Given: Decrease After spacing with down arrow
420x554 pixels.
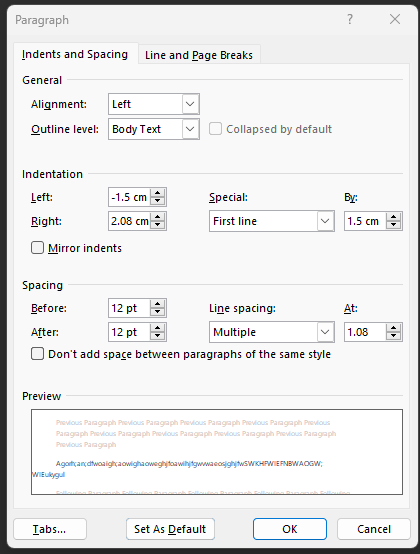Looking at the screenshot, I should point(158,336).
